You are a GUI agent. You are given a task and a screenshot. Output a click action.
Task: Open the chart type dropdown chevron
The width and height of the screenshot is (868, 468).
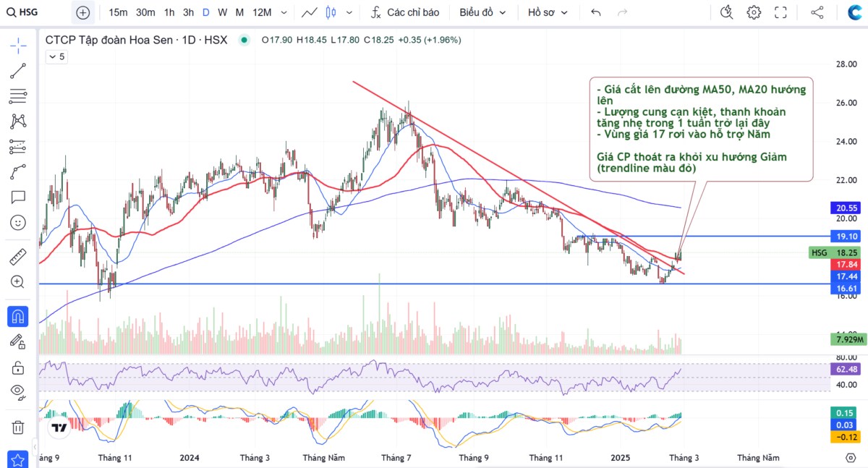(x=350, y=12)
